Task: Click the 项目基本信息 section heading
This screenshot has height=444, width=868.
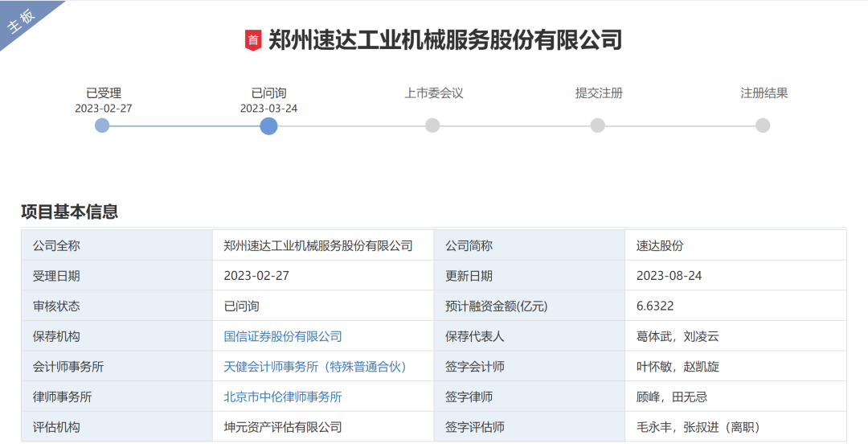Action: 70,212
